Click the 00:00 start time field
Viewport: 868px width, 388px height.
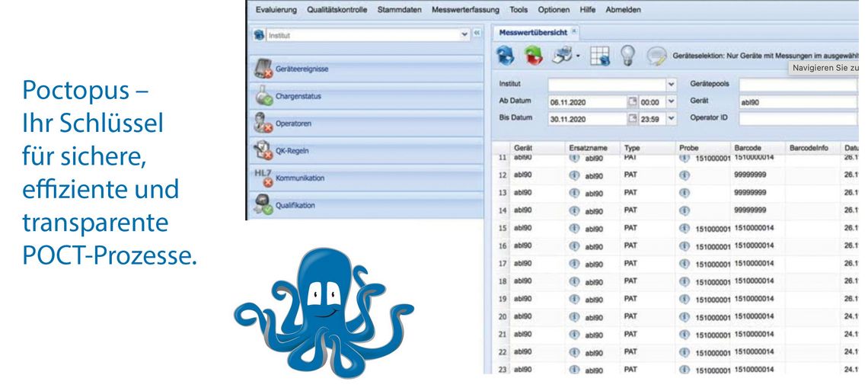point(653,102)
